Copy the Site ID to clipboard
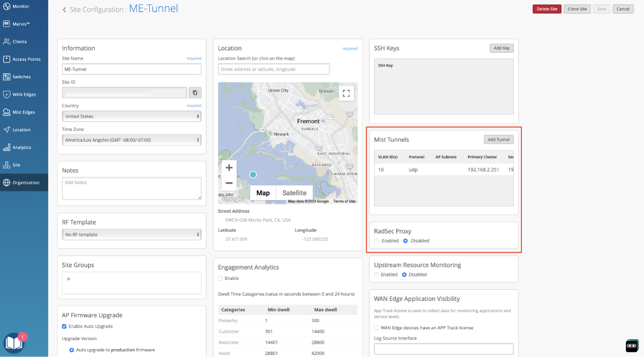 (x=195, y=93)
